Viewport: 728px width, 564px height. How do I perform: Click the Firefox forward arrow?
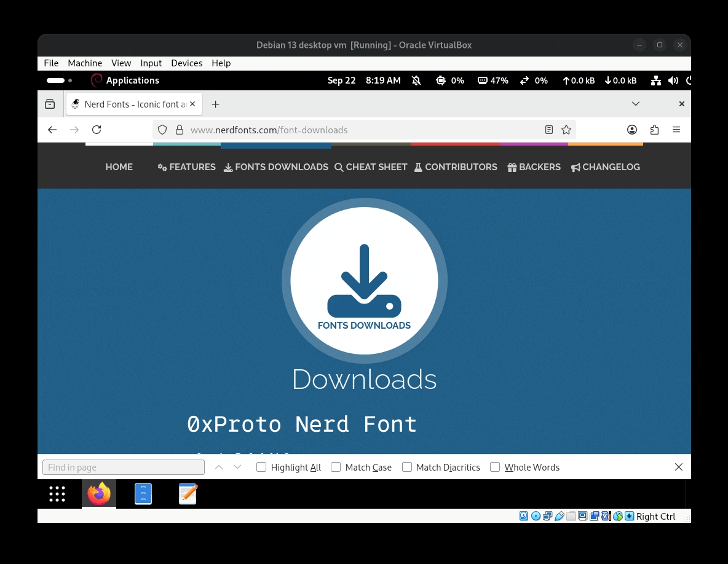tap(74, 130)
